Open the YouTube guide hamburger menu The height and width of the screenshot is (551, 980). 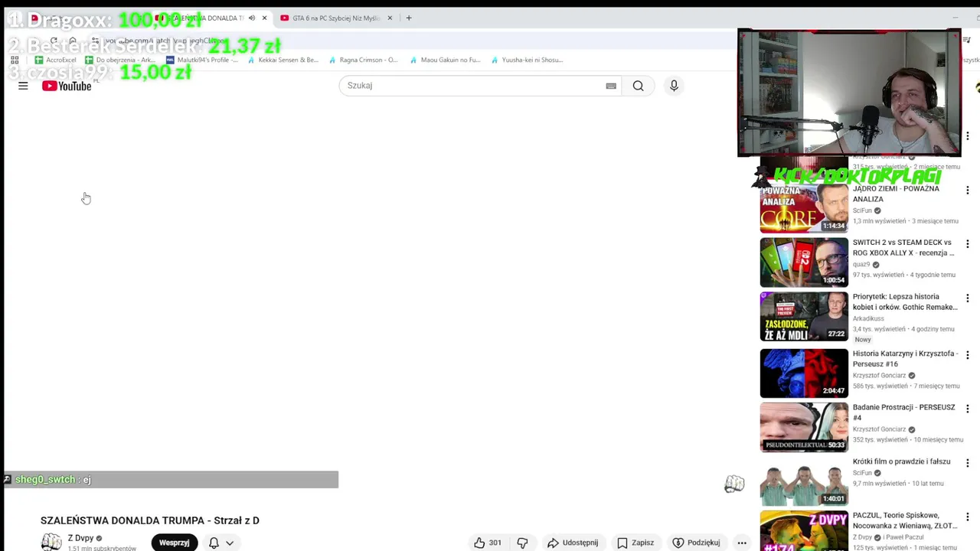pos(23,86)
